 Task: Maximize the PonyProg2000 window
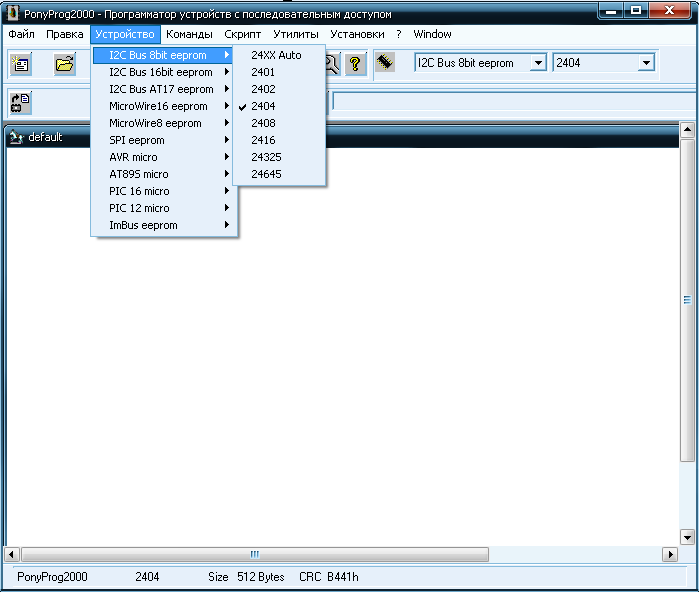pos(636,11)
